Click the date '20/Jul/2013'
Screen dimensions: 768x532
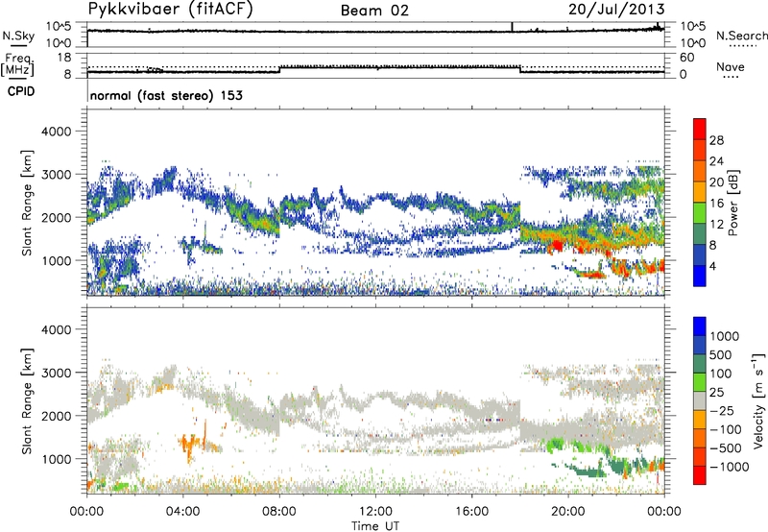(x=616, y=9)
